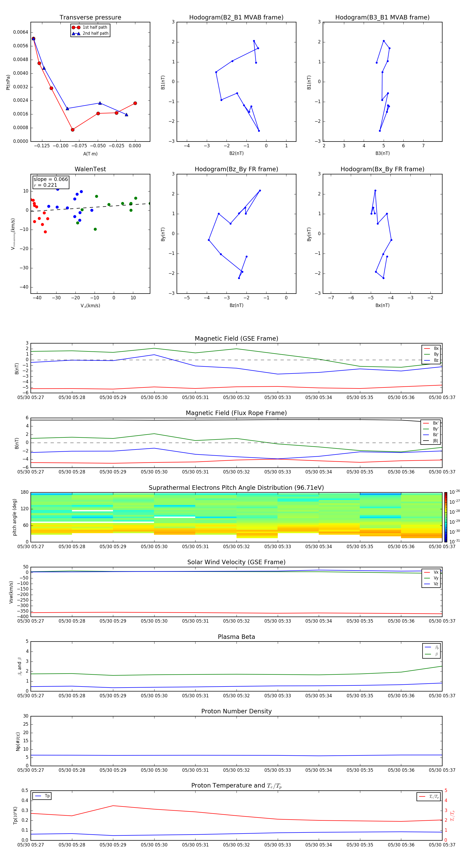Click 'Proton Number Density' title
The image size is (473, 868).
point(236,711)
